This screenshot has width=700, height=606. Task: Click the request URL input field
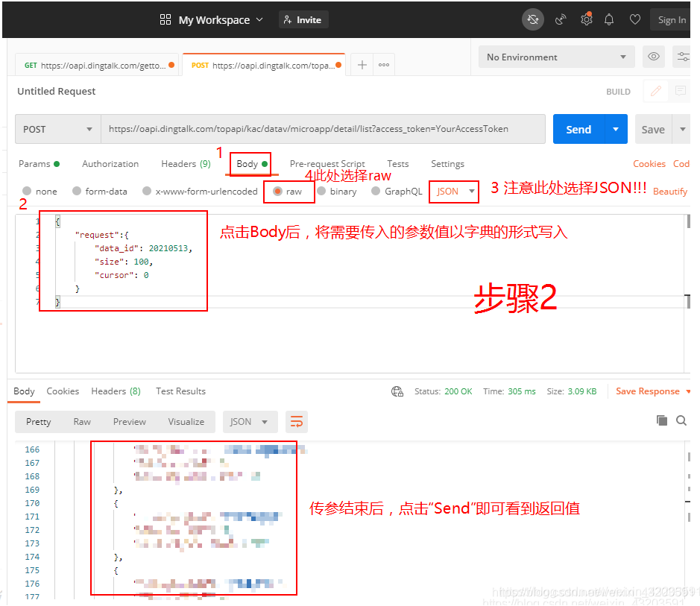pos(324,129)
